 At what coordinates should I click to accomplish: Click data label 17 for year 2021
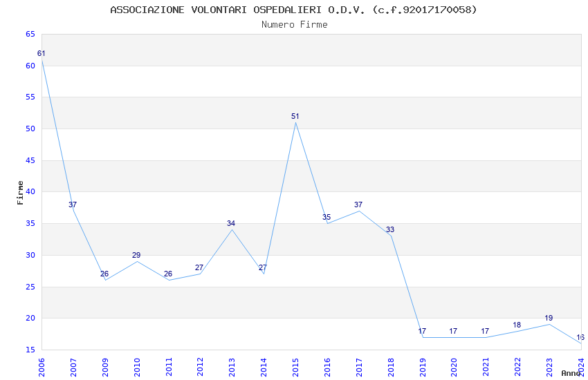point(485,331)
